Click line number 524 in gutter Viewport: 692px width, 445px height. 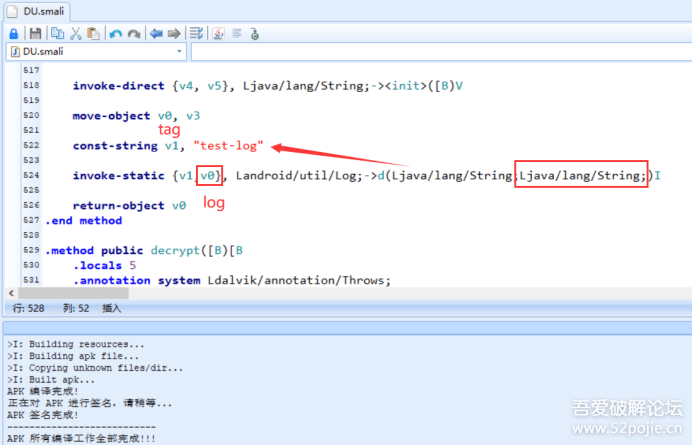(x=31, y=175)
